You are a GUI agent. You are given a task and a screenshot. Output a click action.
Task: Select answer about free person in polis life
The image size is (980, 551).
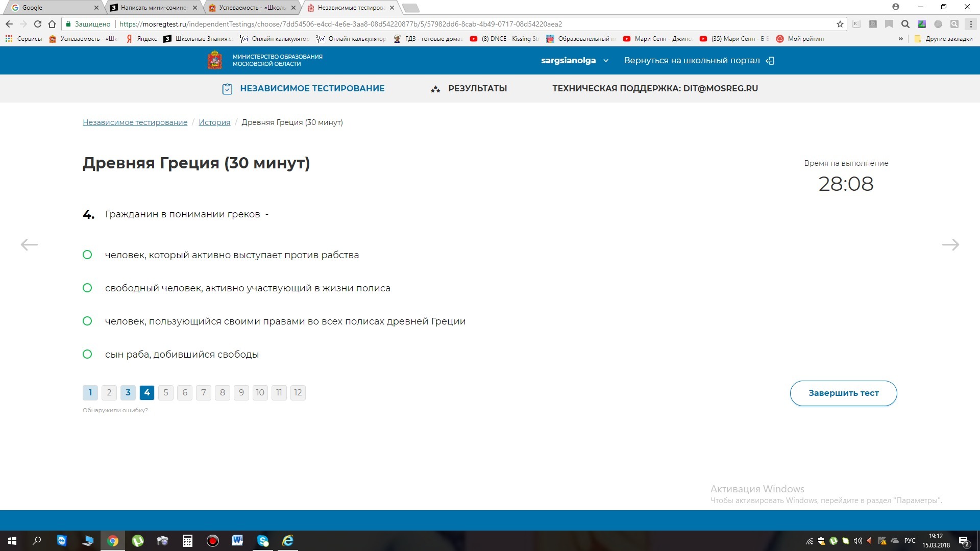point(87,288)
